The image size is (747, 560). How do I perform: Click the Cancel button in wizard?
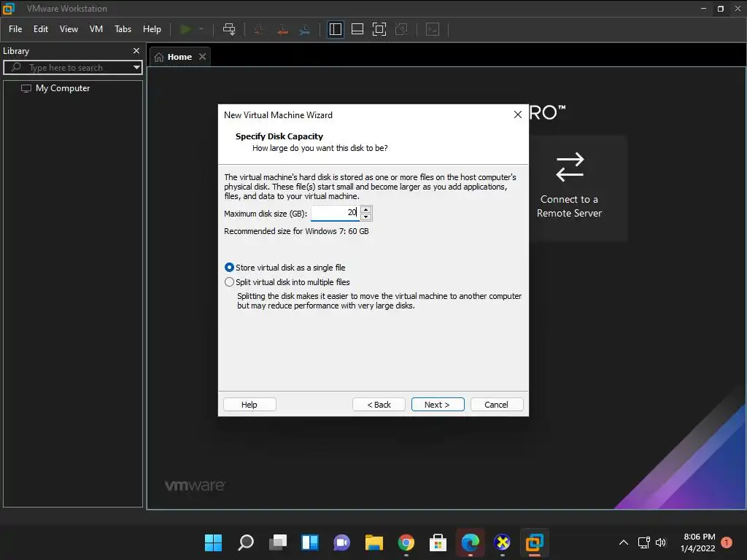pos(496,404)
